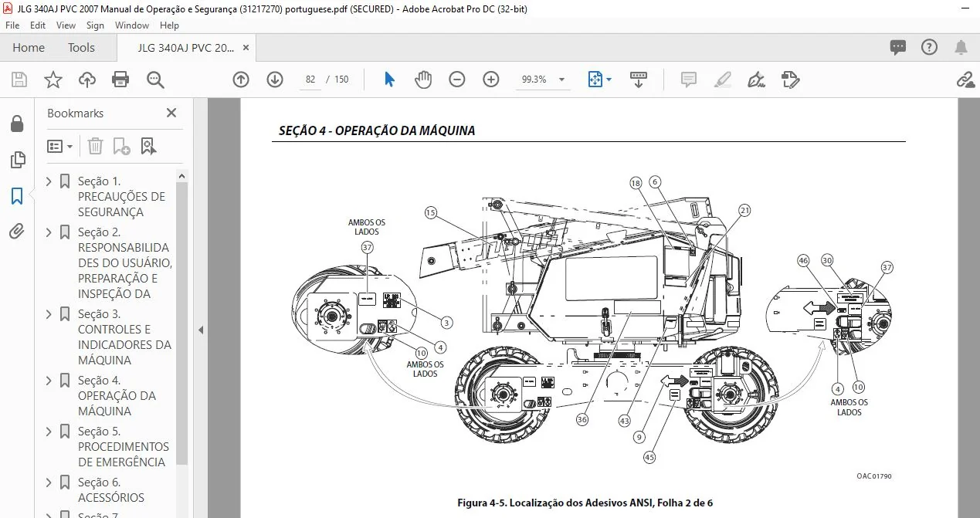Select the arrow Selection tool
This screenshot has height=518, width=980.
tap(389, 80)
